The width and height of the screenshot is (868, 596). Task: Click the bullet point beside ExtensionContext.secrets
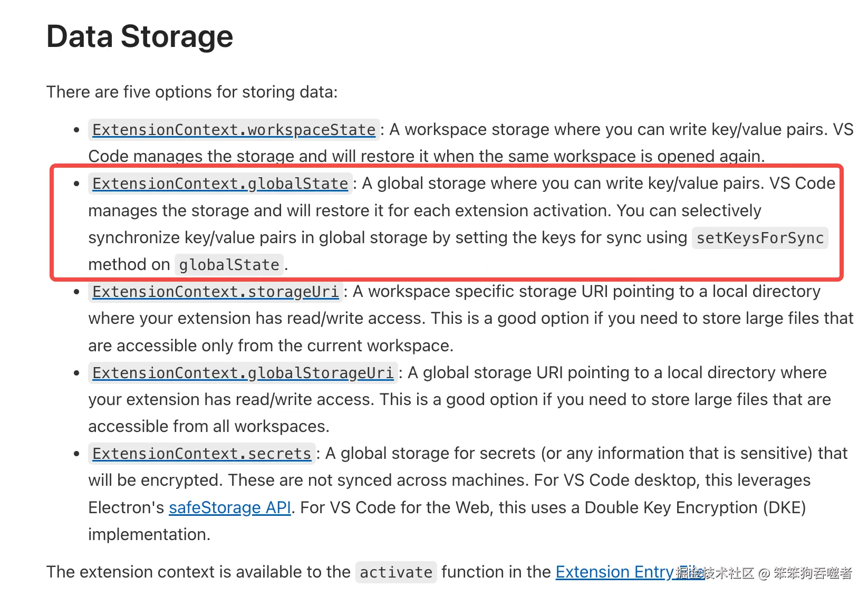click(x=77, y=454)
